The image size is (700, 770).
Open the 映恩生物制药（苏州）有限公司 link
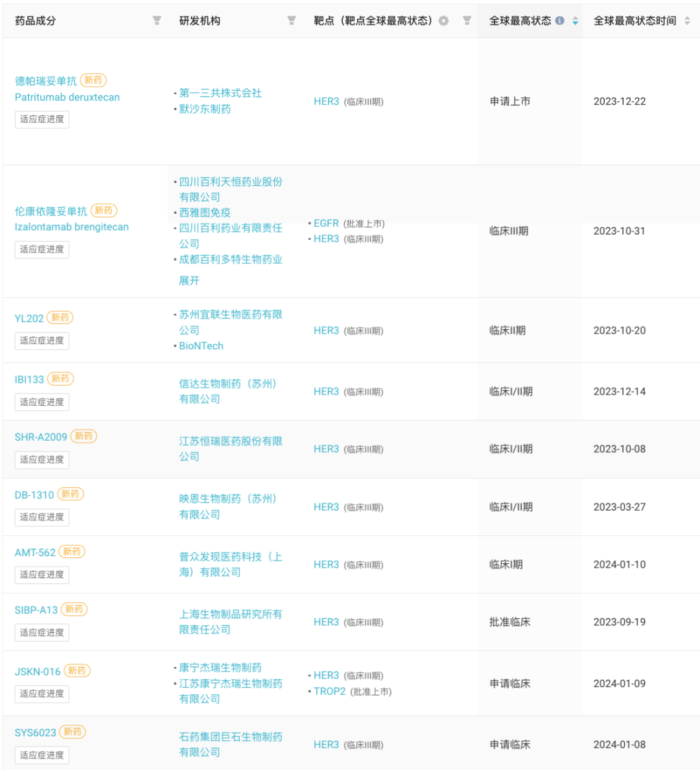point(228,507)
